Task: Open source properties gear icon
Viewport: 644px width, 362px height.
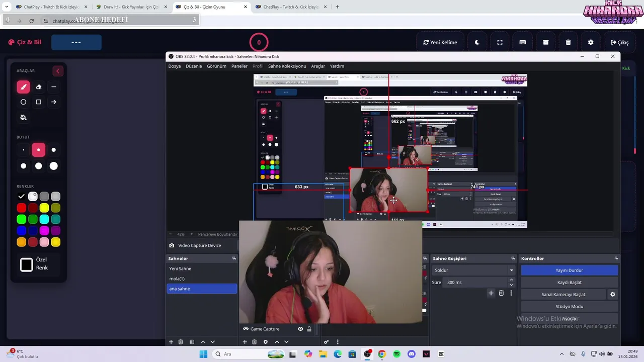Action: pos(266,342)
